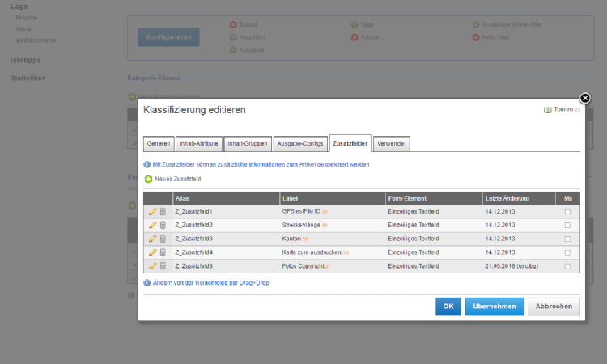Screen dimensions: 607x364
Task: Open editing for Z_Zusatzfeld5 via pencil
Action: (152, 265)
